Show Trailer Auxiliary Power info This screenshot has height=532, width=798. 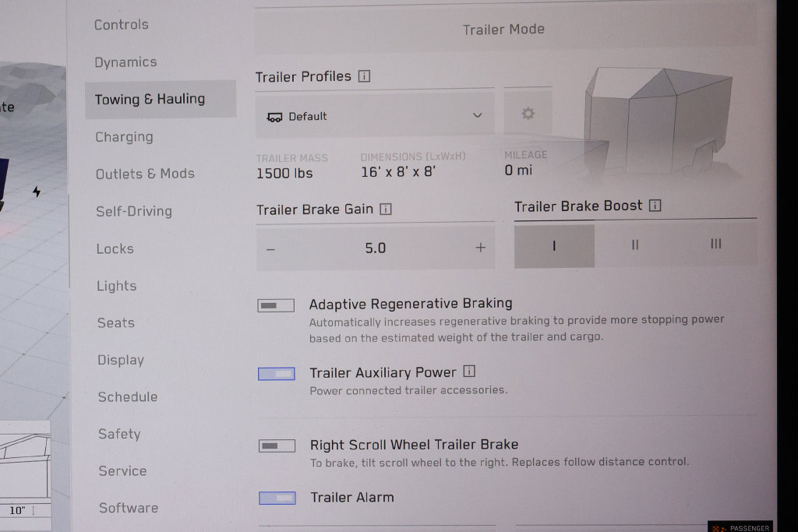coord(469,372)
